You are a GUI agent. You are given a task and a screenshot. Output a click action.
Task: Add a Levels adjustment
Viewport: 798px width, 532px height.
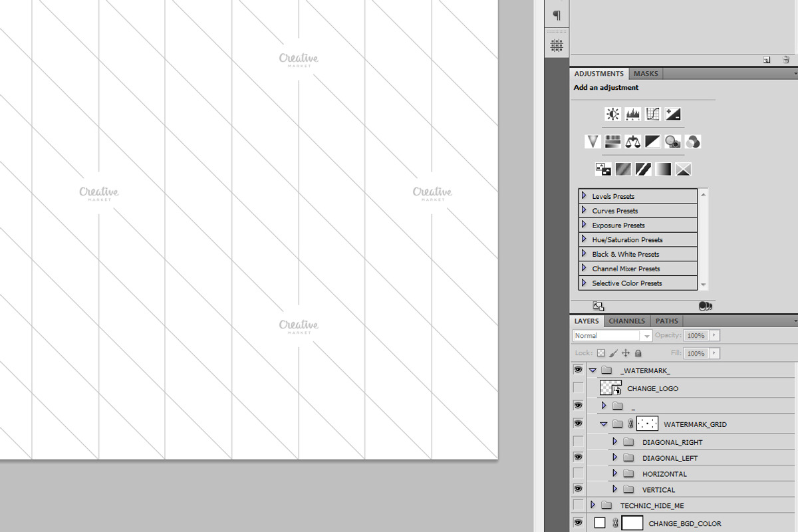pos(633,114)
